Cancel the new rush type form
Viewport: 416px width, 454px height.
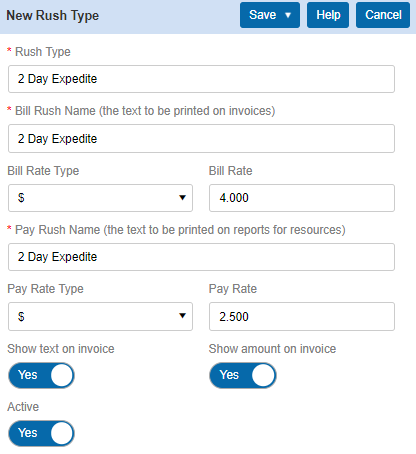point(383,15)
